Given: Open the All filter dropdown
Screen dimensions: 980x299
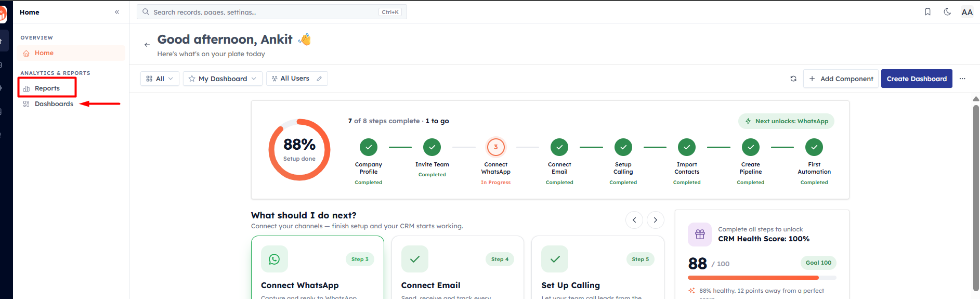Looking at the screenshot, I should pos(160,79).
